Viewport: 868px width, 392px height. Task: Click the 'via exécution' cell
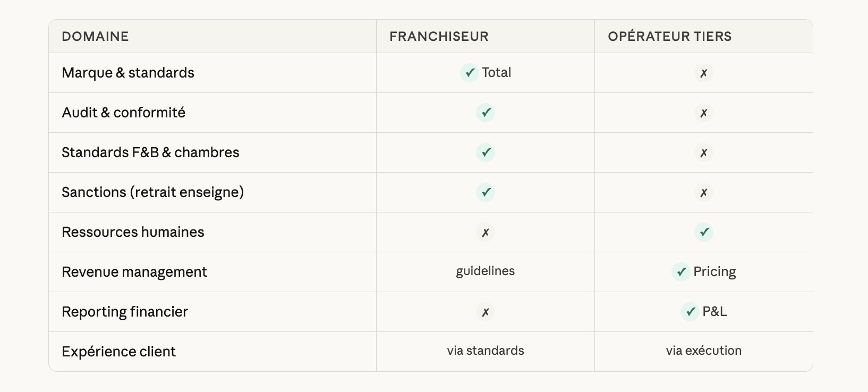[704, 351]
